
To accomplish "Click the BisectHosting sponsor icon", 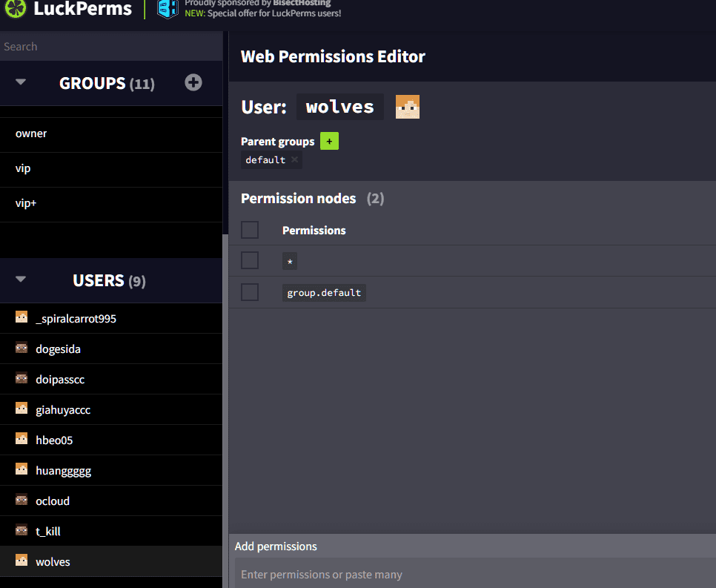I will pyautogui.click(x=168, y=9).
